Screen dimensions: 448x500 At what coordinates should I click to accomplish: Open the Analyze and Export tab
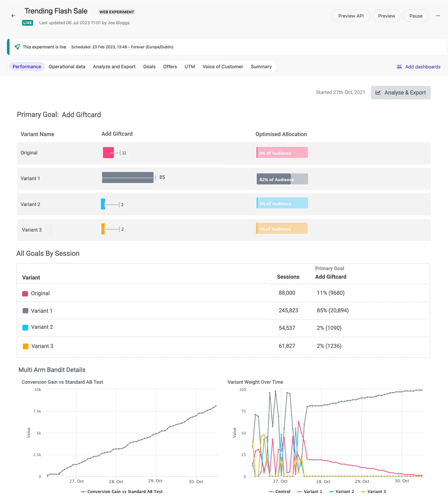click(114, 67)
